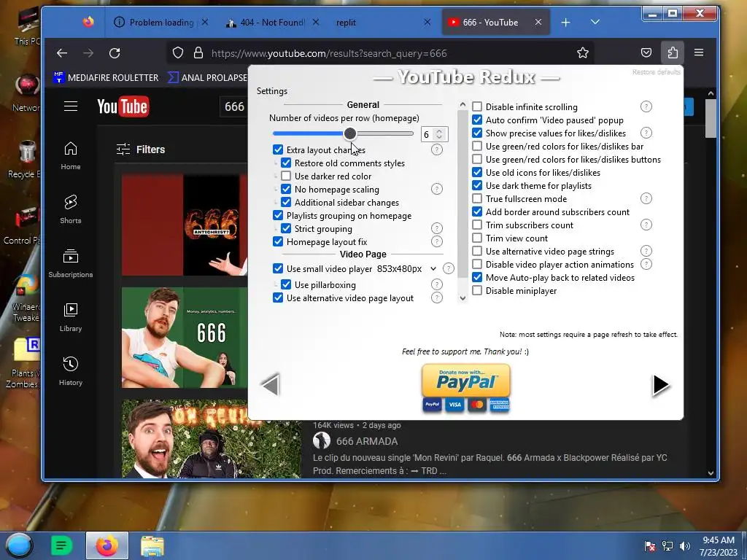Open small video player size dropdown
The image size is (747, 560).
click(408, 269)
